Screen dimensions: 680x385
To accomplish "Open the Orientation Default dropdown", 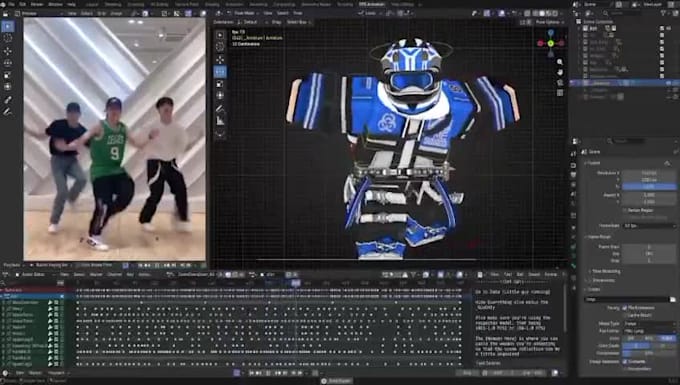I will 251,22.
